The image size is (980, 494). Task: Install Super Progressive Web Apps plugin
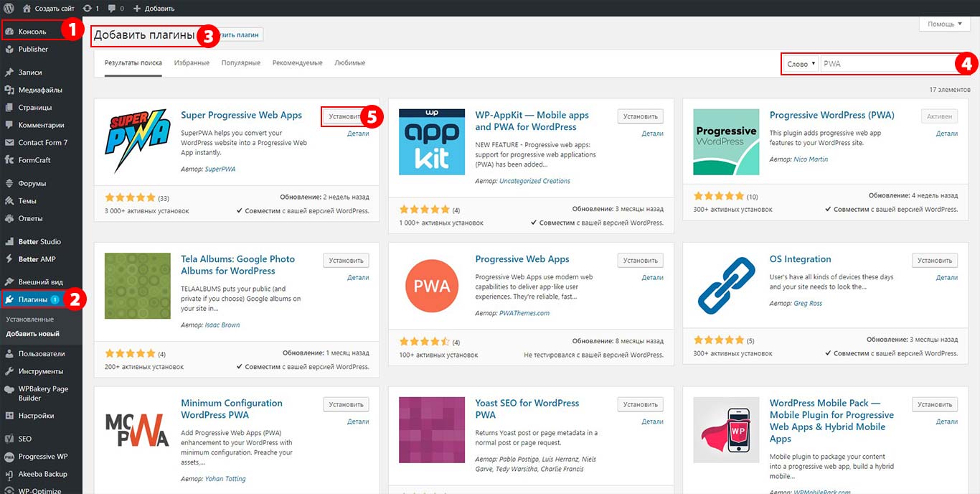346,116
